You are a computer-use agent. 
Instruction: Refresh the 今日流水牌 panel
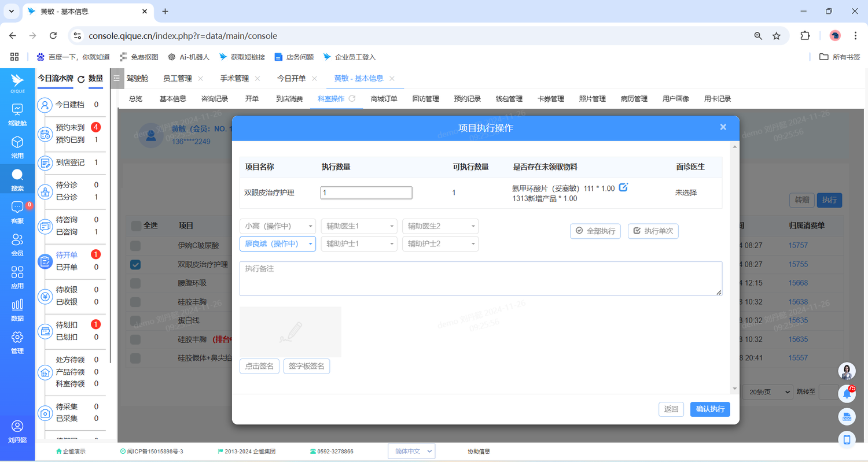coord(81,79)
